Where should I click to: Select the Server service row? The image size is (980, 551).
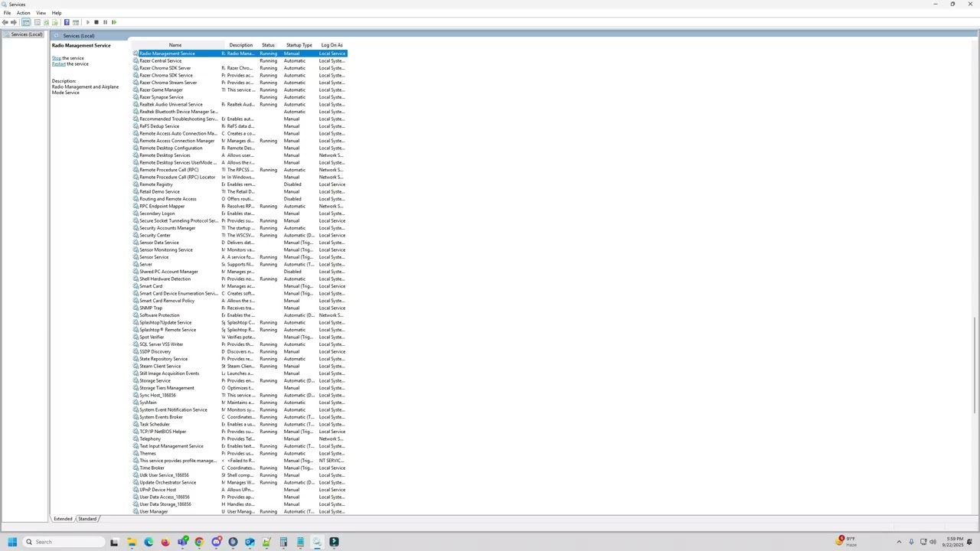click(240, 264)
